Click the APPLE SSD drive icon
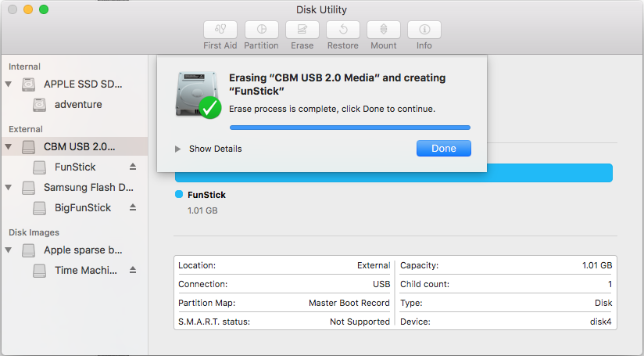 click(x=28, y=85)
